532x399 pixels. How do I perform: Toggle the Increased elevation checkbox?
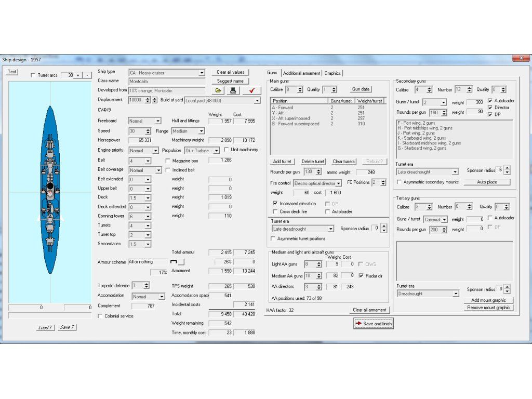click(x=275, y=204)
